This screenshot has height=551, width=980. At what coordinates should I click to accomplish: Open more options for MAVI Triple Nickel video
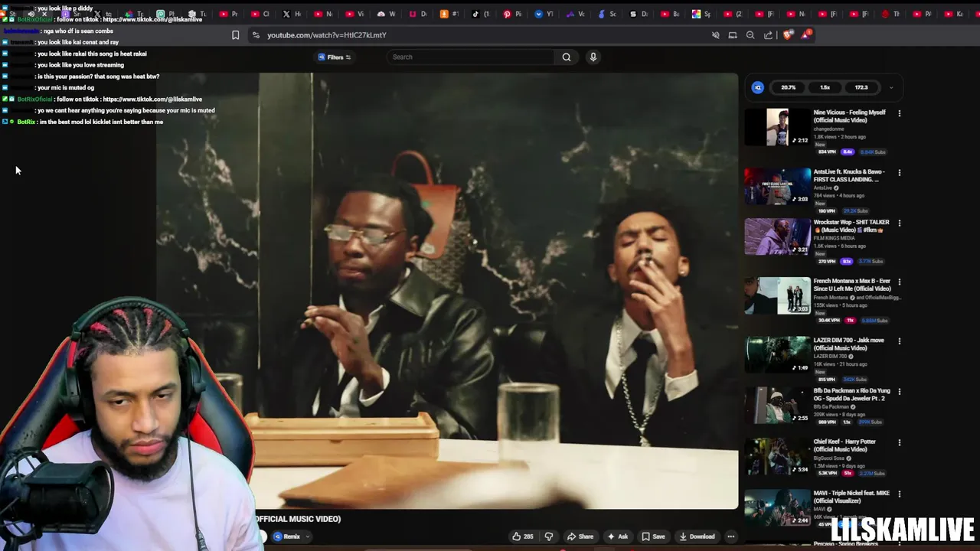click(x=899, y=494)
